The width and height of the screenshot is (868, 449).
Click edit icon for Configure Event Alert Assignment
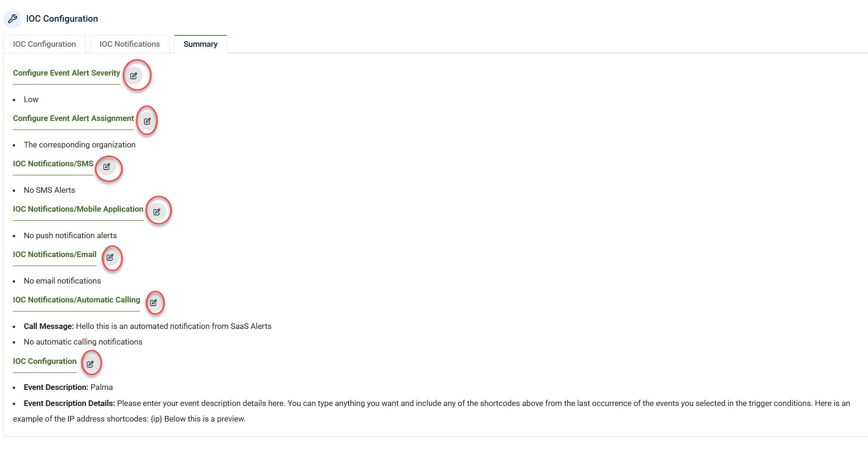147,121
